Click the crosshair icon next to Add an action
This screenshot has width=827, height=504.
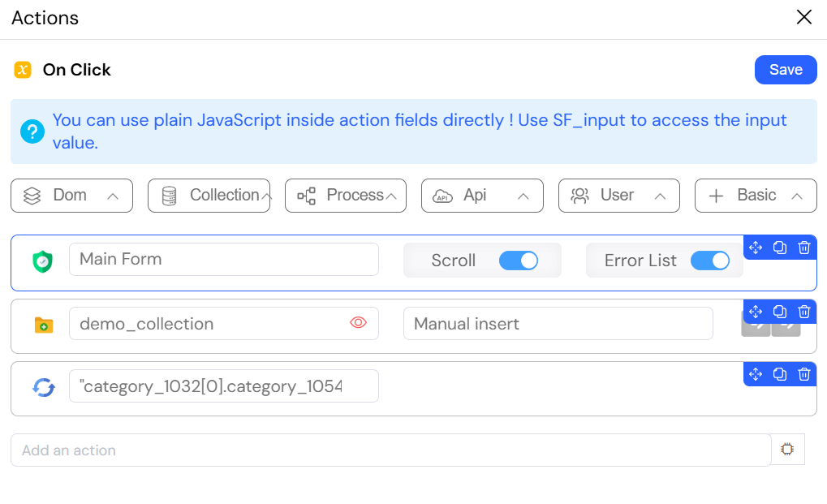787,449
